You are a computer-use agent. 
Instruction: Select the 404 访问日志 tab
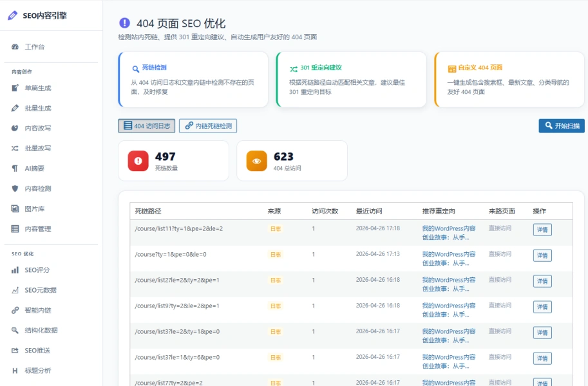[146, 125]
